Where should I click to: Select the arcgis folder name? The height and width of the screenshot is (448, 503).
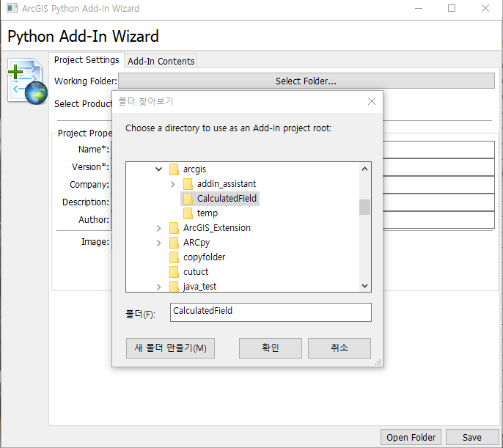tap(195, 169)
